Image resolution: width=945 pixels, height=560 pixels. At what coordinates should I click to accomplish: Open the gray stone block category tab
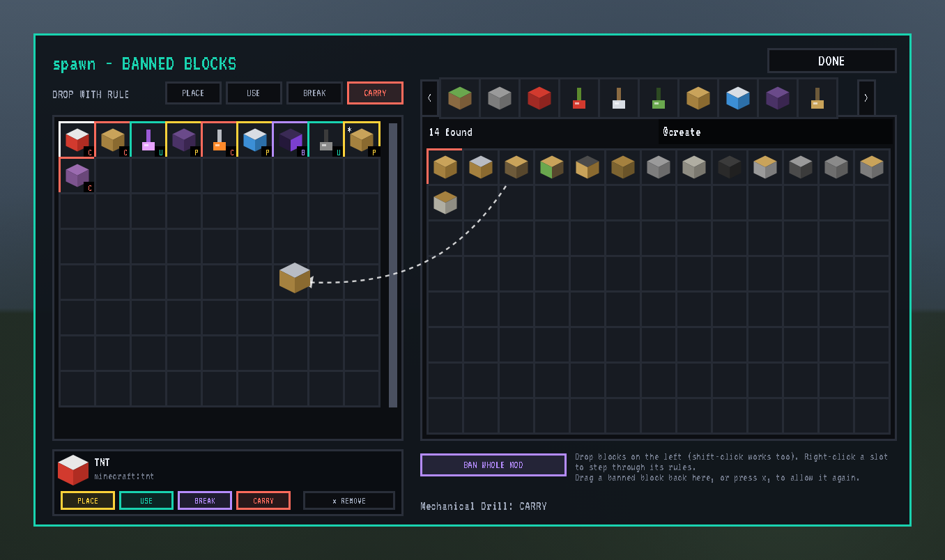499,98
